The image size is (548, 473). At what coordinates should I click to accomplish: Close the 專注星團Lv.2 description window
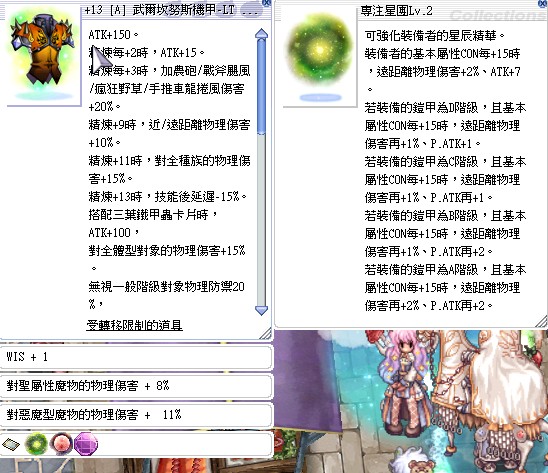point(543,3)
